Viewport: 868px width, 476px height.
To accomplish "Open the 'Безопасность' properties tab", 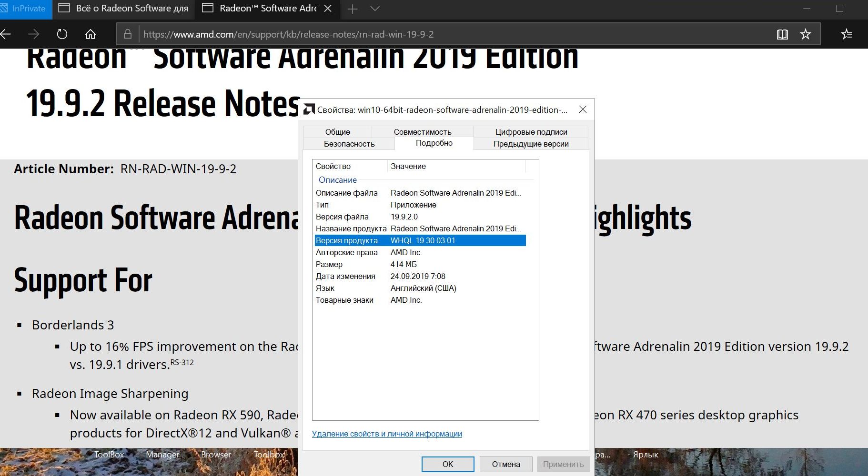I will tap(349, 144).
